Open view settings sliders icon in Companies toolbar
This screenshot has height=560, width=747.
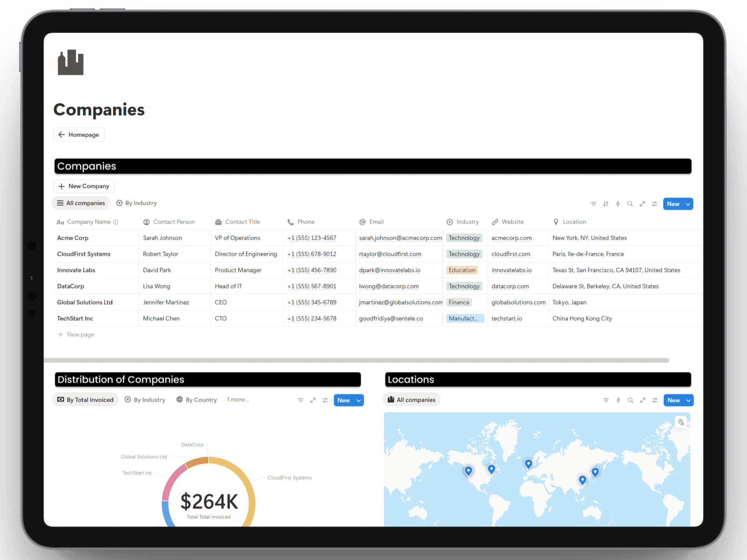coord(654,204)
